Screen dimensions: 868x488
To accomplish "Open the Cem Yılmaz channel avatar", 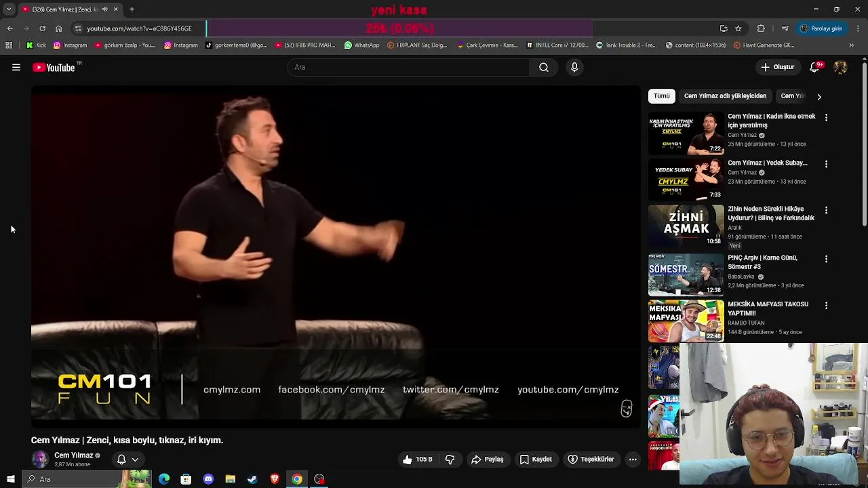I will (40, 460).
